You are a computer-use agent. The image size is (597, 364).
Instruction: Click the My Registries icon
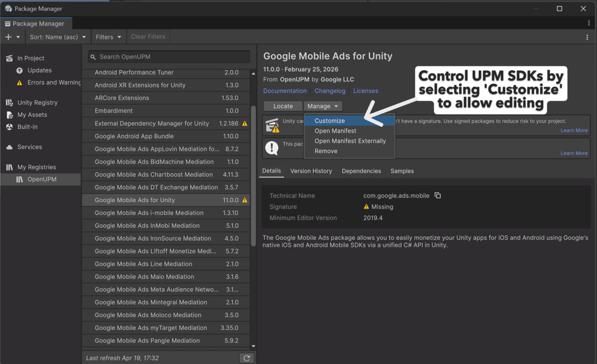click(9, 167)
